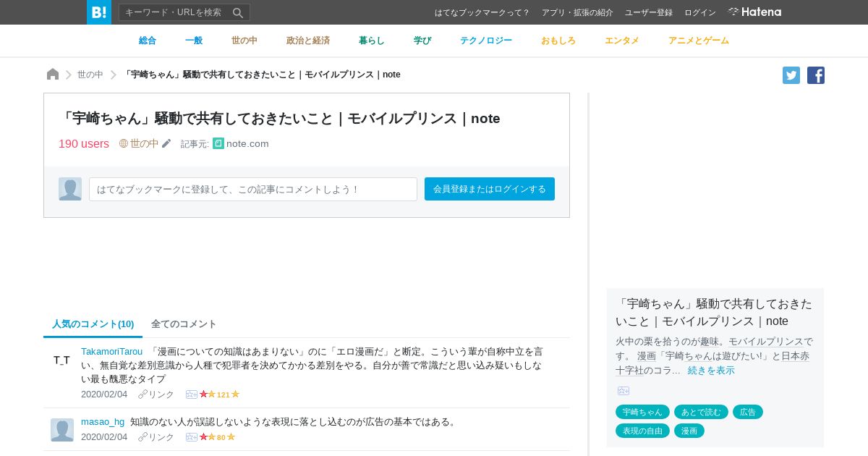Expand summary with 続きを表示
868x456 pixels.
tap(711, 370)
